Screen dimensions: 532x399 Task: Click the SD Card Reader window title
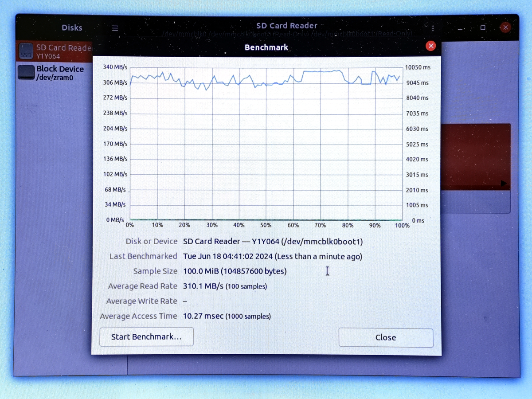[x=287, y=26]
